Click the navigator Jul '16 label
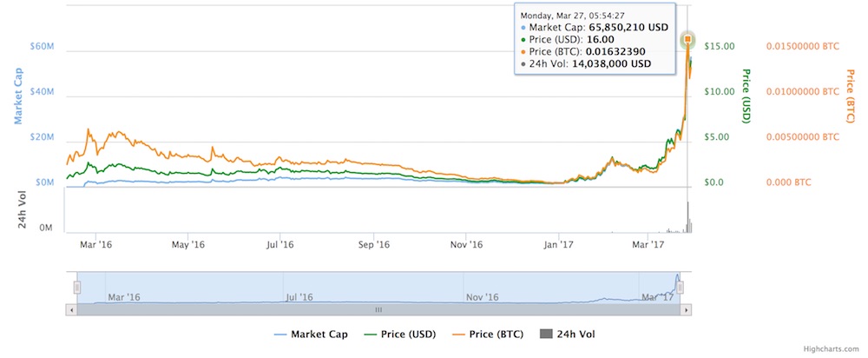Viewport: 868px width, 358px height. [x=299, y=297]
